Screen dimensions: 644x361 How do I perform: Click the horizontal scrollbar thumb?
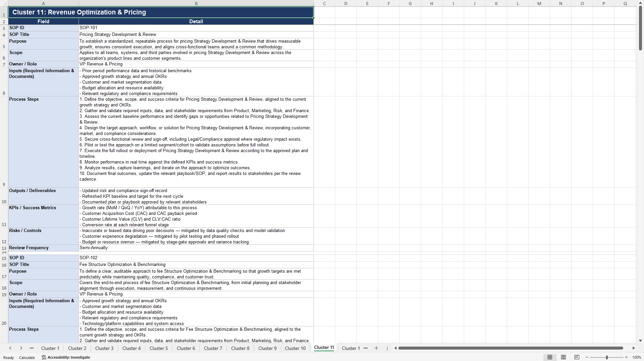click(x=510, y=348)
